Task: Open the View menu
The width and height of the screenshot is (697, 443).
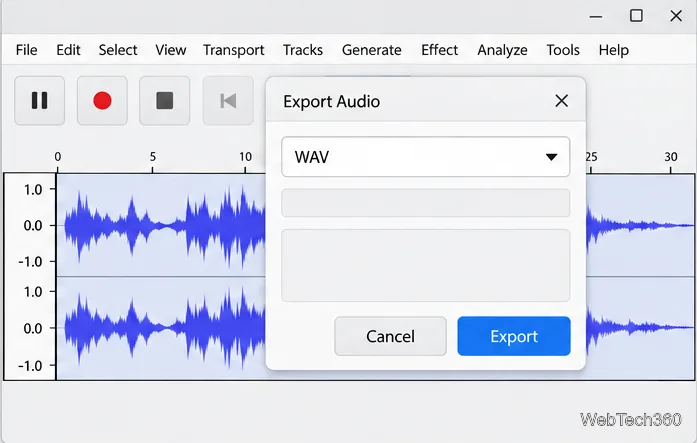Action: (171, 50)
